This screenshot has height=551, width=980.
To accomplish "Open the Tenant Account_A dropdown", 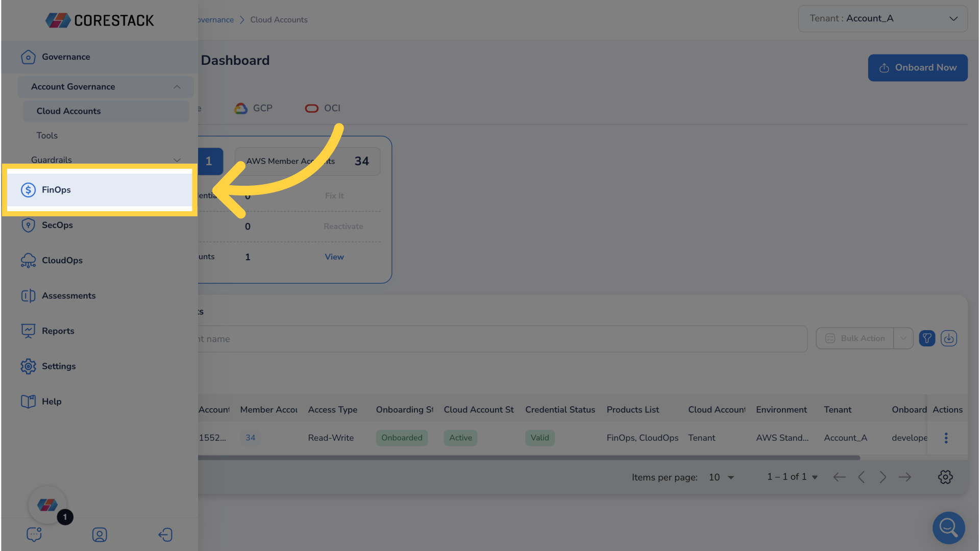I will (883, 18).
